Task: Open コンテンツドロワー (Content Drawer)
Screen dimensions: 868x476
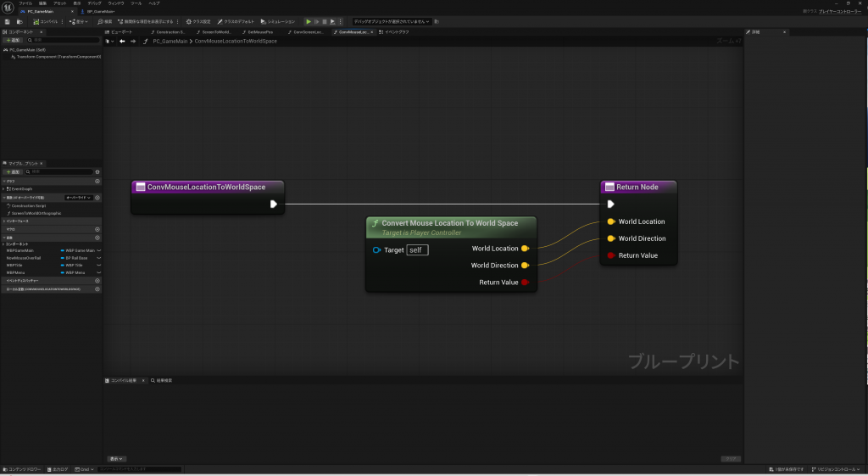Action: pos(22,469)
